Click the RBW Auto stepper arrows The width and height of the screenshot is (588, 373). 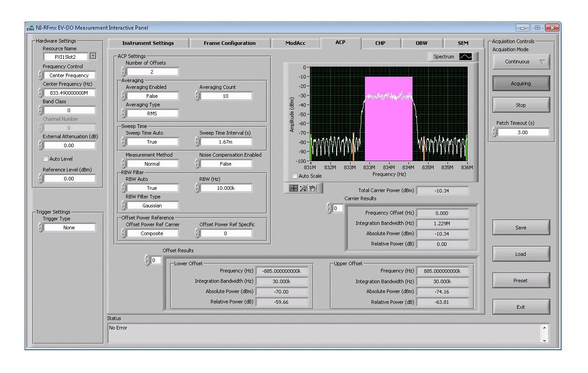[124, 188]
